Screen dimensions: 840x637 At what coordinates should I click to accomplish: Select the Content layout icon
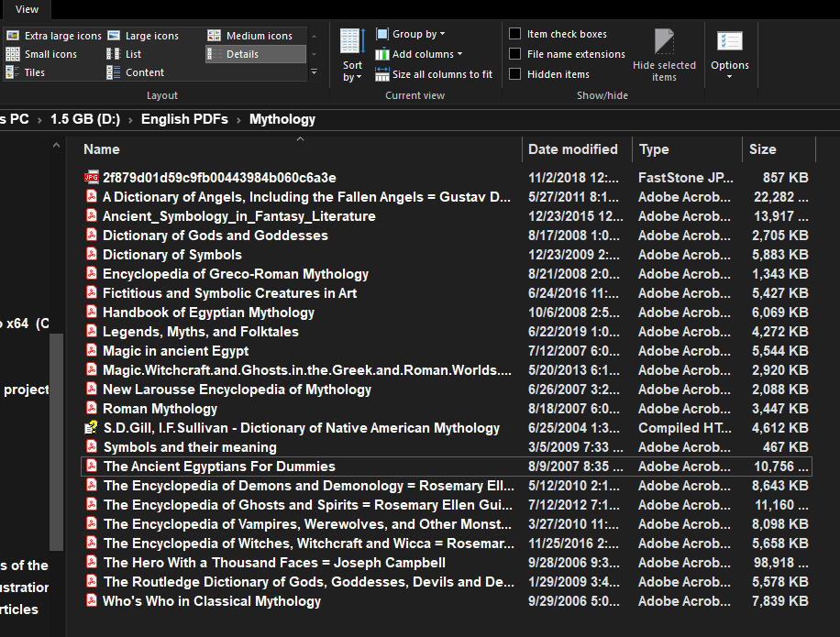point(114,72)
